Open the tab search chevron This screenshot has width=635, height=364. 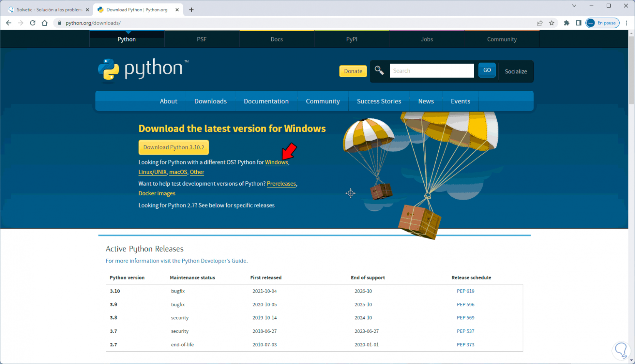point(574,6)
